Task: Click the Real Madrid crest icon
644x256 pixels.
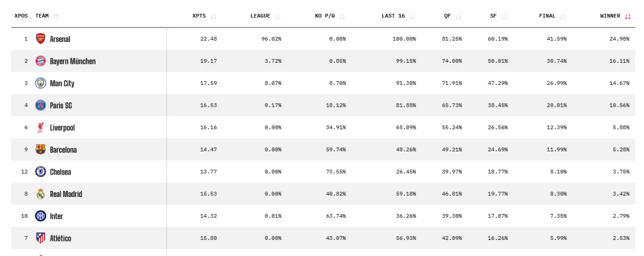Action: click(x=41, y=194)
